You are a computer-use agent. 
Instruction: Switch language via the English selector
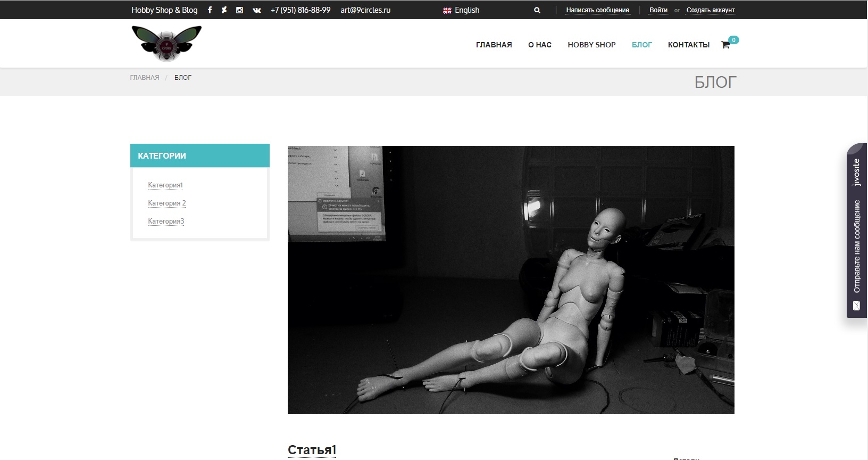point(461,10)
